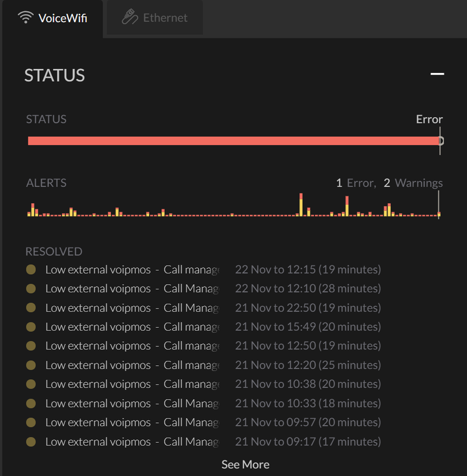This screenshot has height=476, width=467.
Task: Open the alert resolved 21 Nov to 12:20
Action: (x=203, y=365)
